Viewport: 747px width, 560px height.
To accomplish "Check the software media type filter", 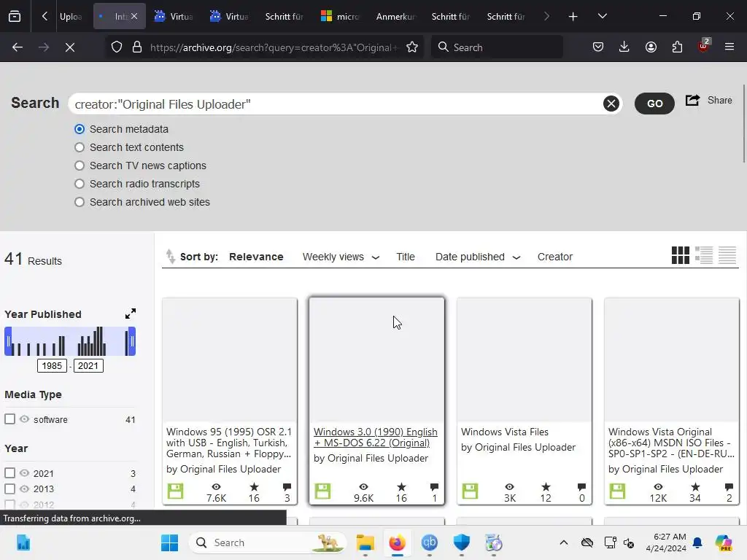I will (x=9, y=419).
